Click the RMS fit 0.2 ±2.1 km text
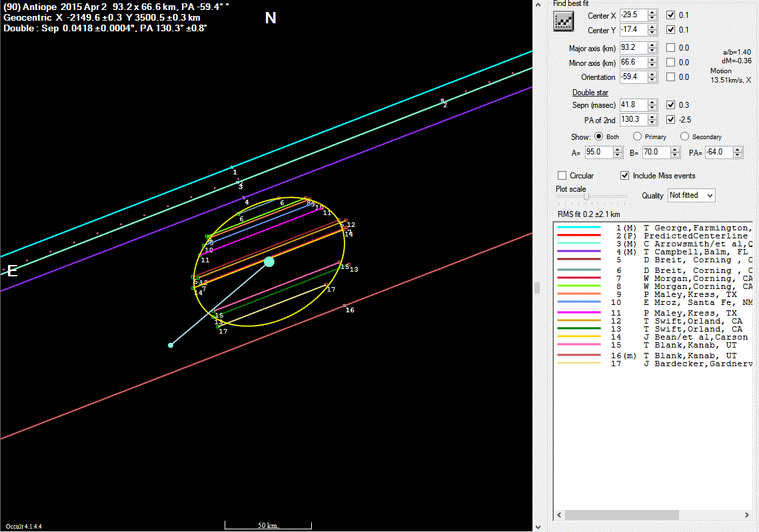 coord(588,214)
